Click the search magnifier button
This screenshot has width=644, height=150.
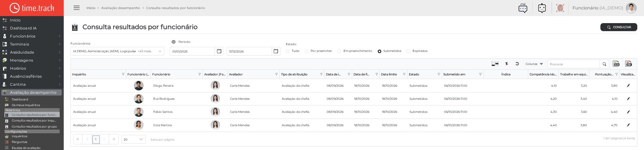point(604,64)
